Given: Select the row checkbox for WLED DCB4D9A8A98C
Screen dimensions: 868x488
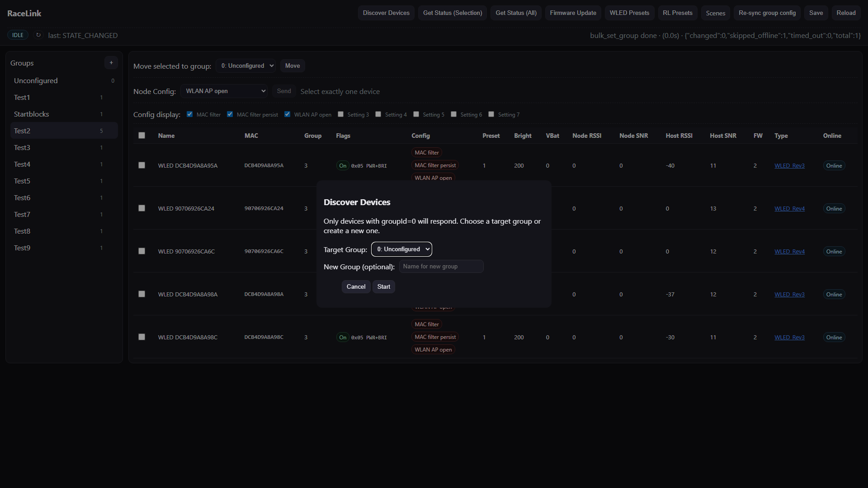Looking at the screenshot, I should click(142, 337).
